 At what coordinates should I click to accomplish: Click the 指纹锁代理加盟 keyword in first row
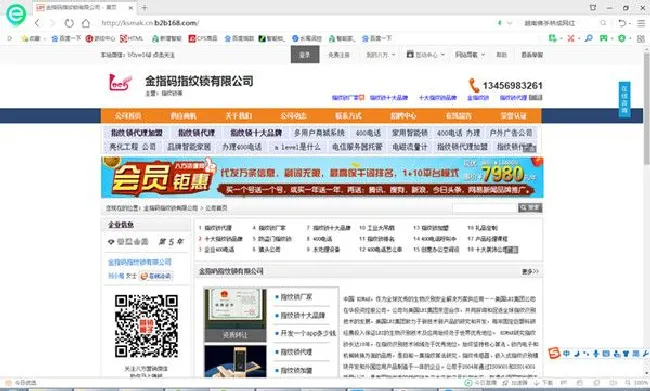136,133
